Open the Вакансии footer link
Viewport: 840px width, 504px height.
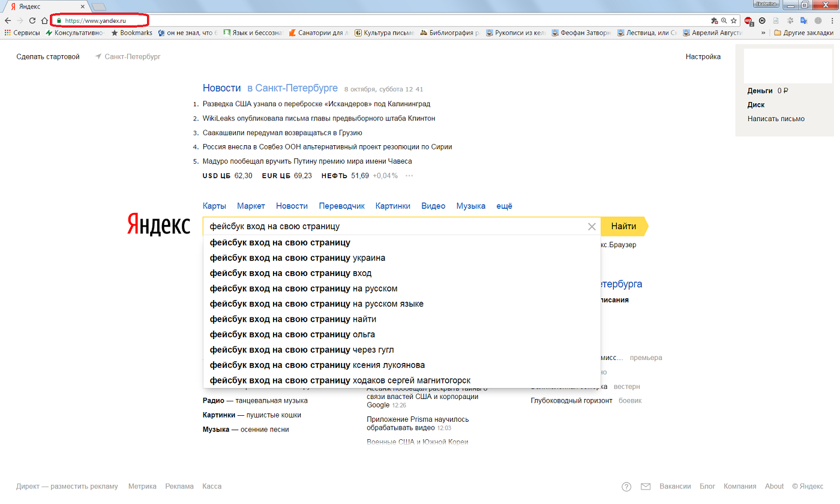click(x=675, y=487)
